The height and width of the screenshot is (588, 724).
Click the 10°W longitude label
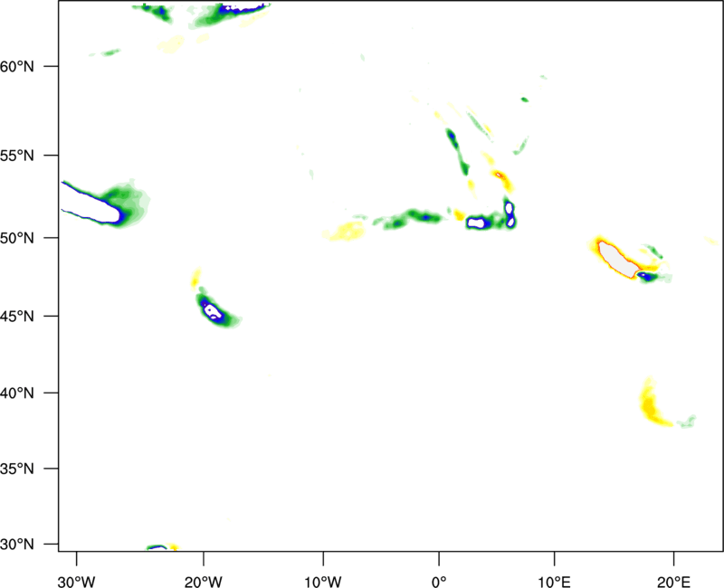[323, 582]
